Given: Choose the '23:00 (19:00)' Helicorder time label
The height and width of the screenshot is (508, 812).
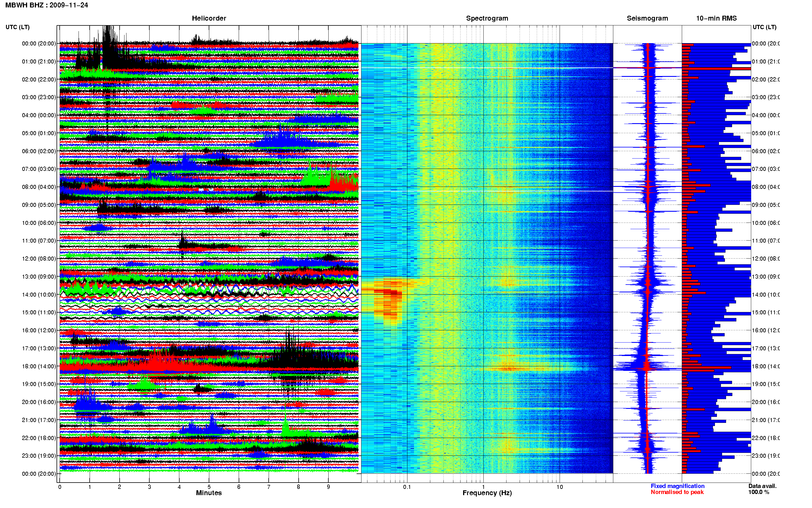Looking at the screenshot, I should (39, 456).
